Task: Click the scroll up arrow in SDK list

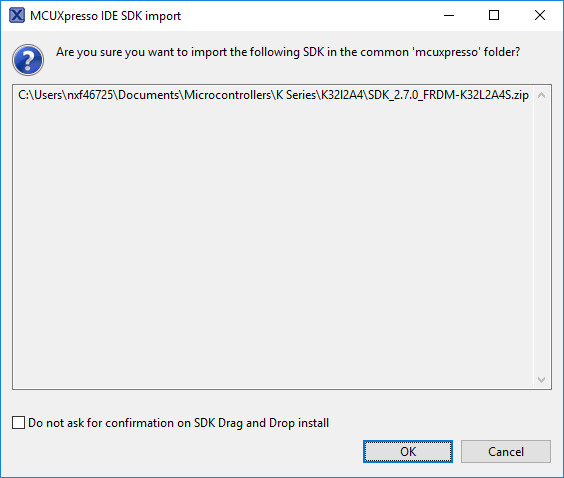Action: [541, 95]
